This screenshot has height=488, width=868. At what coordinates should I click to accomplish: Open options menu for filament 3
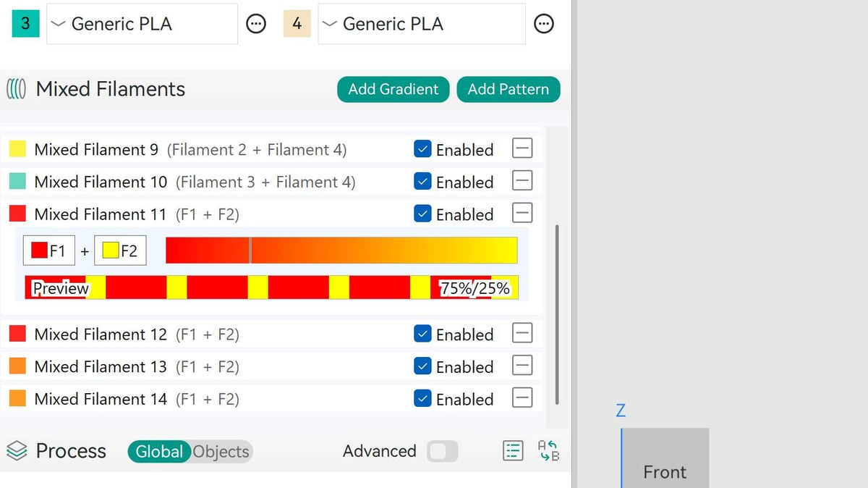[x=255, y=24]
